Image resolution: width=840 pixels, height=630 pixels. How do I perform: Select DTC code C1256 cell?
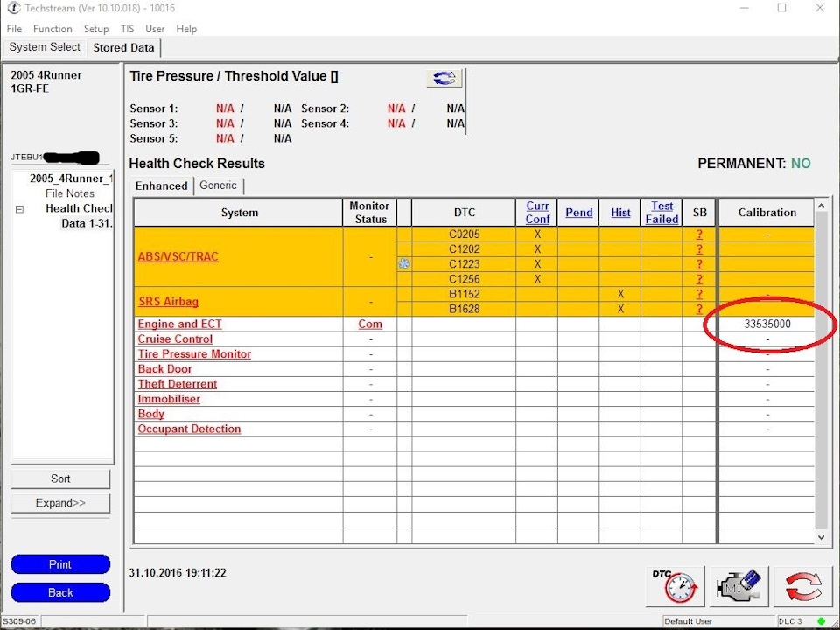coord(465,279)
